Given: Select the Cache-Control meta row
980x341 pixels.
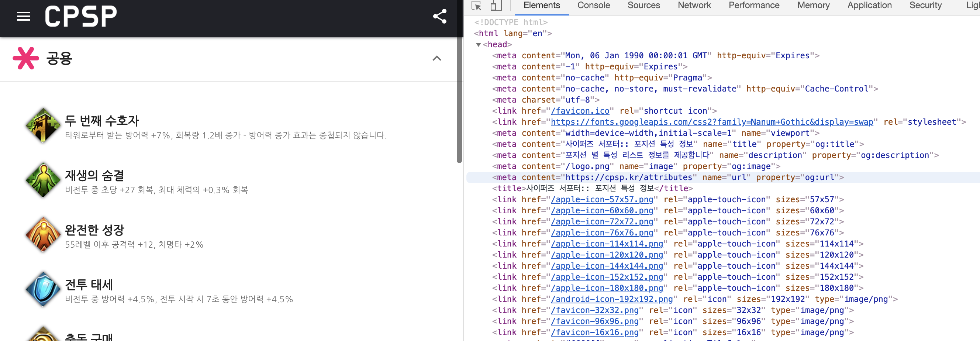Looking at the screenshot, I should (685, 89).
